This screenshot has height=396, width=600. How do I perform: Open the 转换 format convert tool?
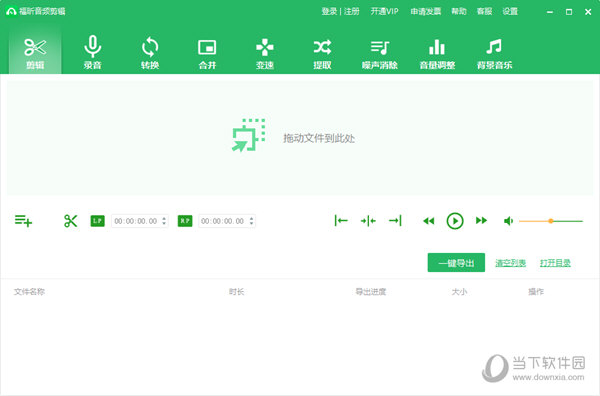point(150,52)
